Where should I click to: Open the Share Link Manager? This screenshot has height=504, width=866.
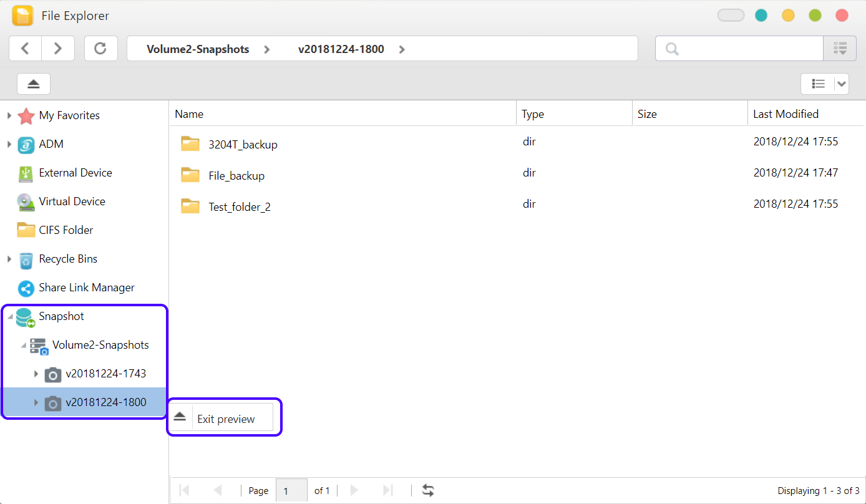tap(86, 288)
